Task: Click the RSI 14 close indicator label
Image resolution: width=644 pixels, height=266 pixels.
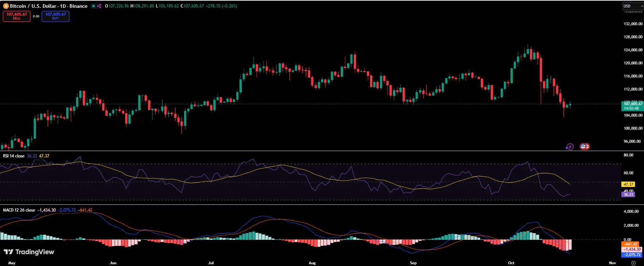Action: 14,156
